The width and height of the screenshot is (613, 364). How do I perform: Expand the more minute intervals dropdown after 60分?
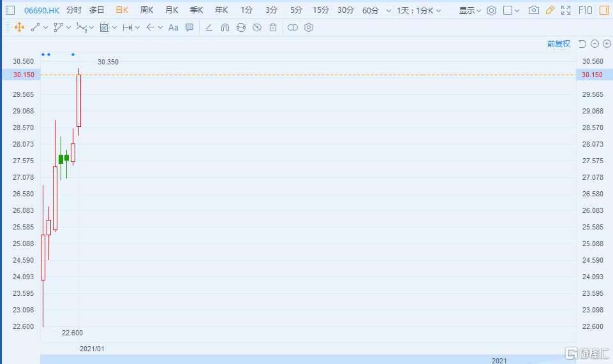tap(388, 10)
